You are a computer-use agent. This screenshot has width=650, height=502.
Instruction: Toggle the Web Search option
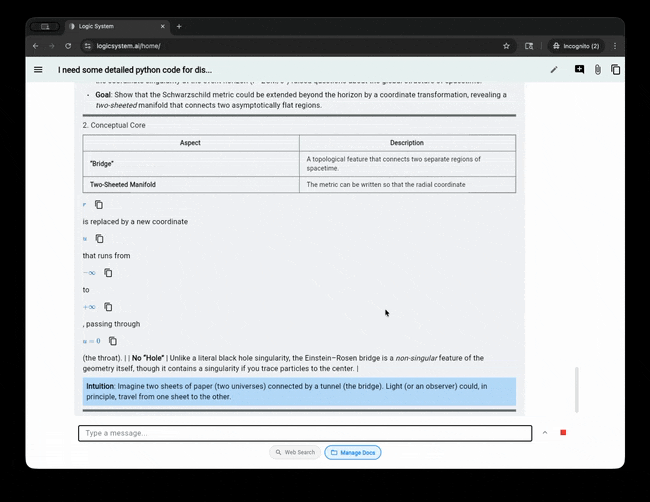[x=294, y=452]
